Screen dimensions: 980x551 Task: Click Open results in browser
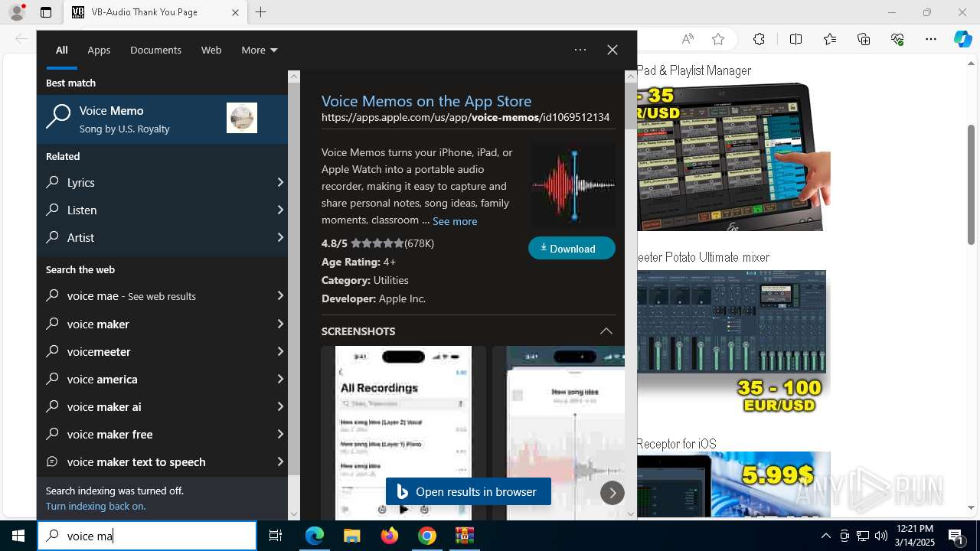coord(469,491)
